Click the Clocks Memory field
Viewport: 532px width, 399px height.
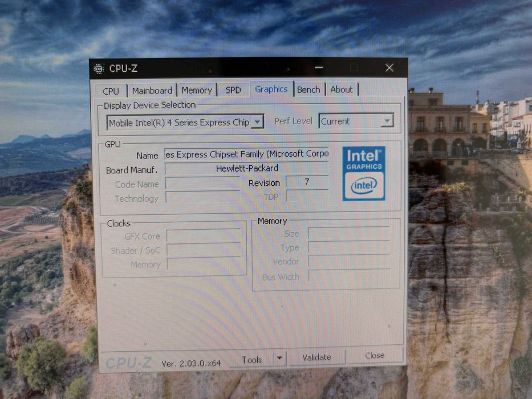click(204, 263)
